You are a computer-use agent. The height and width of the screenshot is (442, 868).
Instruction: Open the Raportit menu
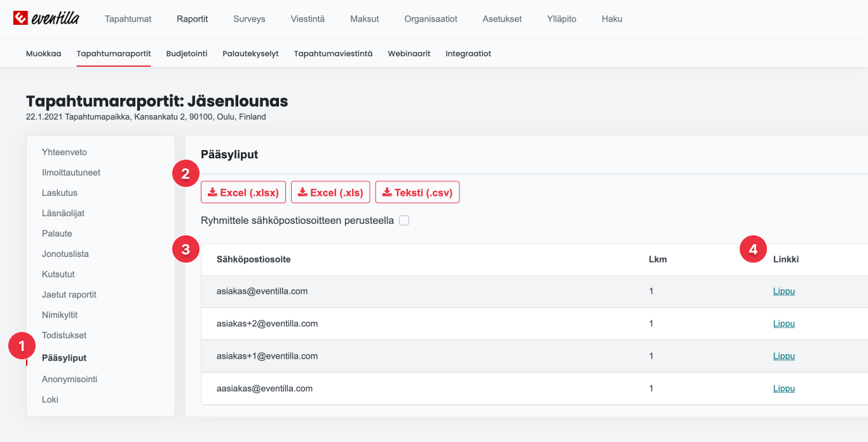(193, 19)
